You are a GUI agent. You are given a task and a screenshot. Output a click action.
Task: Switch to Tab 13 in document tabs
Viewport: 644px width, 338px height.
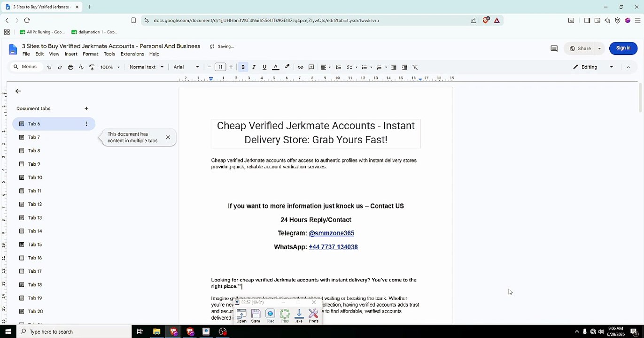click(x=54, y=218)
